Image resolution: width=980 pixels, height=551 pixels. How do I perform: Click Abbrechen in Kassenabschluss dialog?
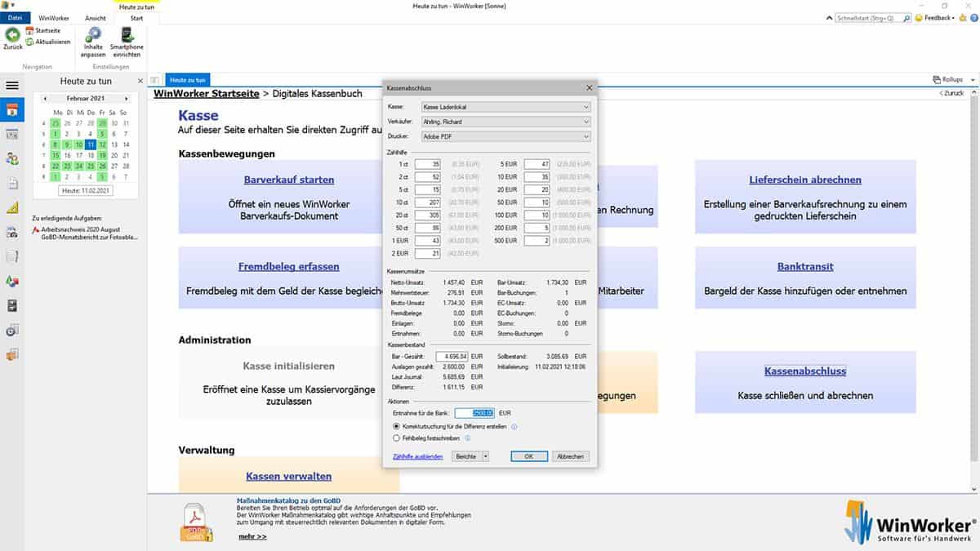571,456
